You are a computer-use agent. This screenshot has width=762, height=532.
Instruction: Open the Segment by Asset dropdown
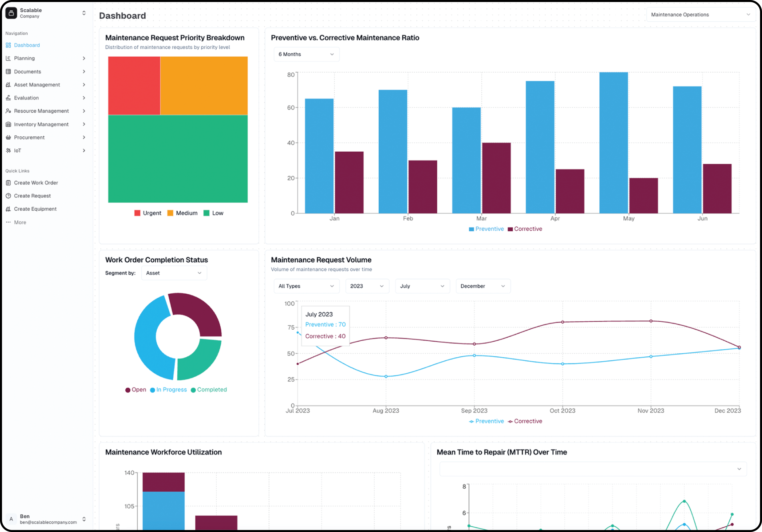[x=174, y=273]
